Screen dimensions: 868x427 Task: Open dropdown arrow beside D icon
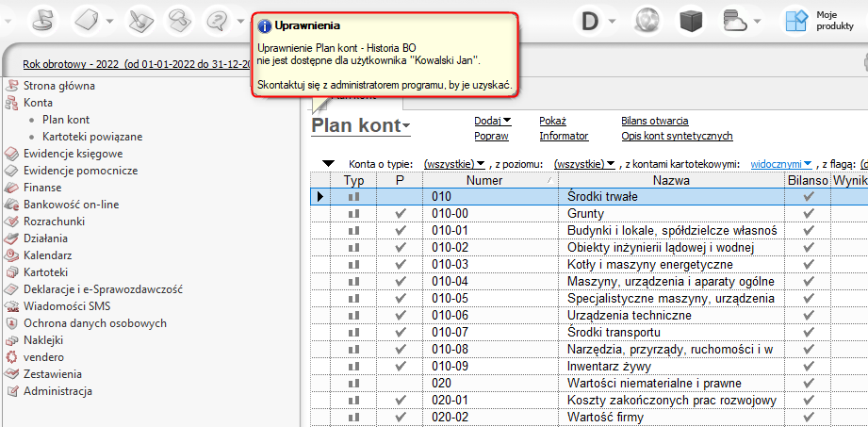click(x=612, y=22)
